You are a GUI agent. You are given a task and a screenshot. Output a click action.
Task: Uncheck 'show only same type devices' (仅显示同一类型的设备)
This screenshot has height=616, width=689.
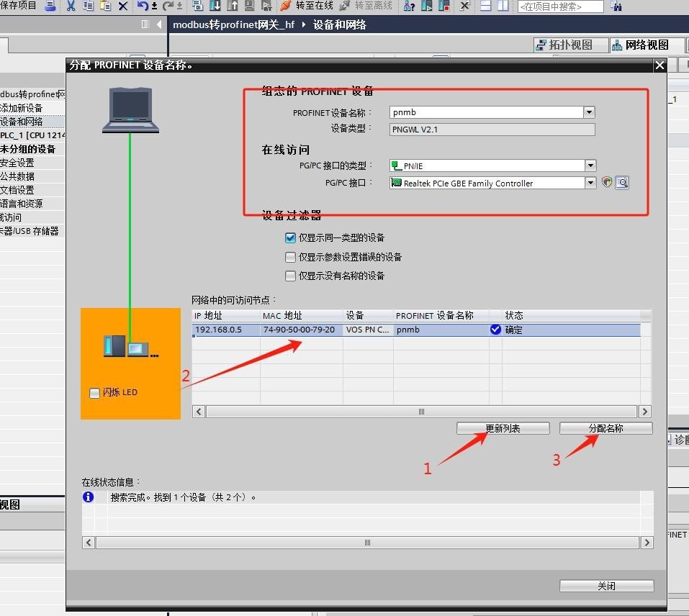pyautogui.click(x=291, y=238)
